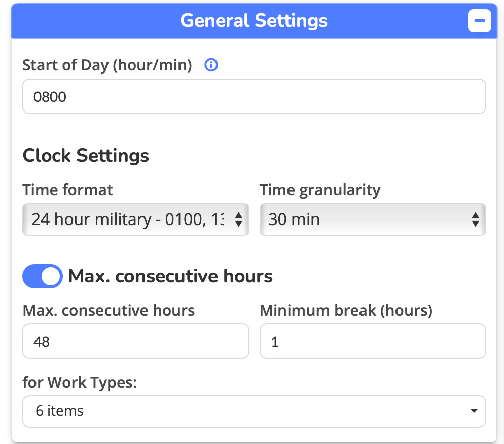Open the Time granularity dropdown

pyautogui.click(x=365, y=219)
